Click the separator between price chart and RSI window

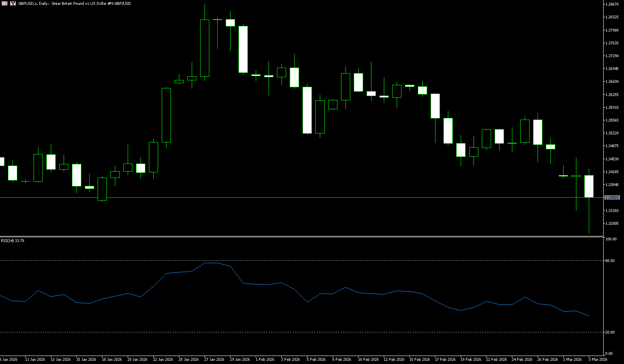[x=300, y=237]
